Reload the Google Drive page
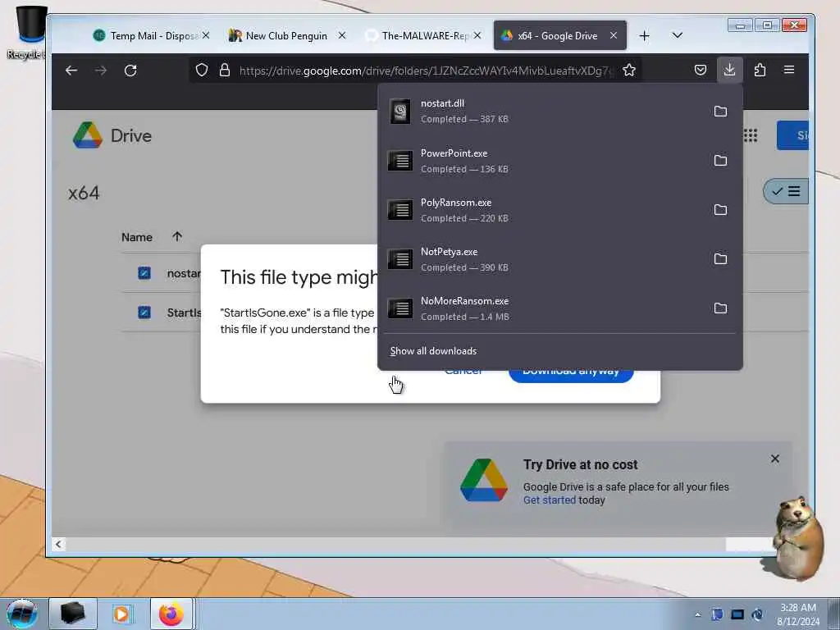 coord(130,71)
